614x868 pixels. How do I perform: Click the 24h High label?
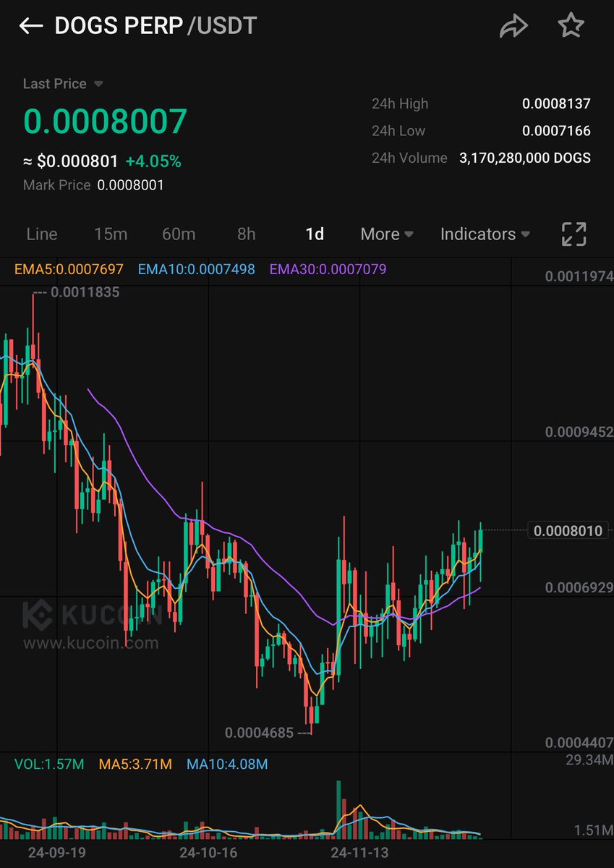tap(400, 104)
